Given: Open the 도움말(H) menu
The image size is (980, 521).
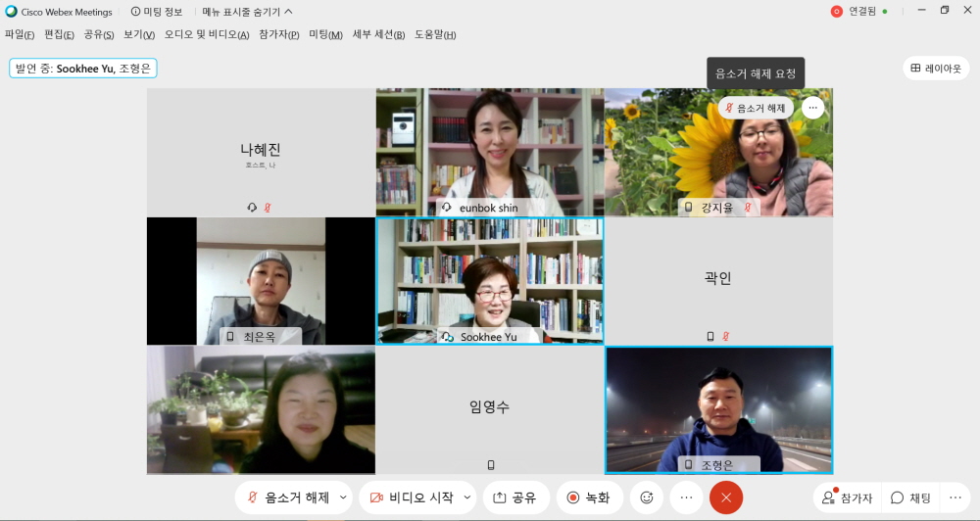Looking at the screenshot, I should [435, 35].
